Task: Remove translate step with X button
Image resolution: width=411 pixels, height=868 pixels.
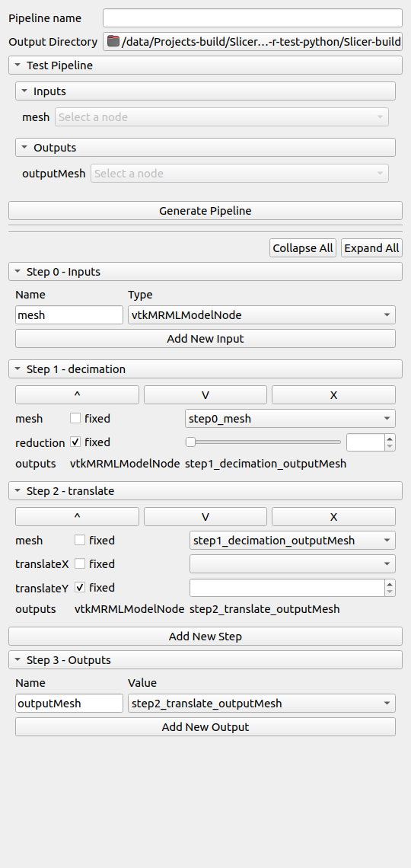Action: pyautogui.click(x=333, y=516)
